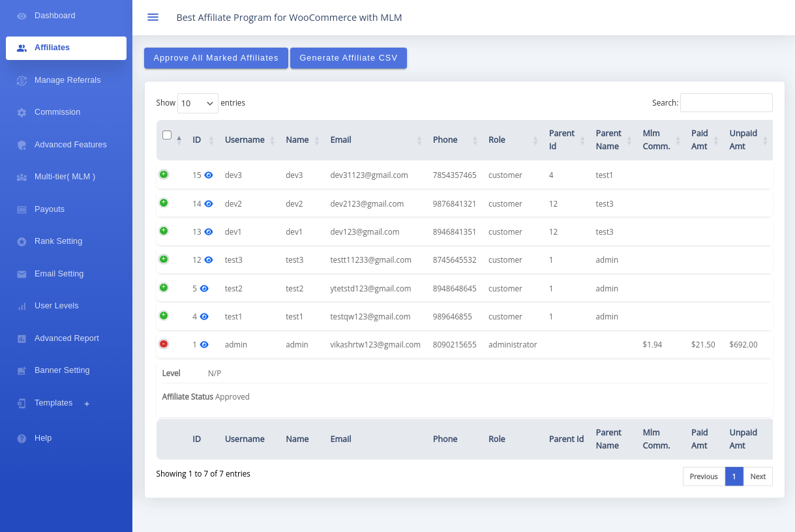Expand row details for dev3

[x=164, y=174]
